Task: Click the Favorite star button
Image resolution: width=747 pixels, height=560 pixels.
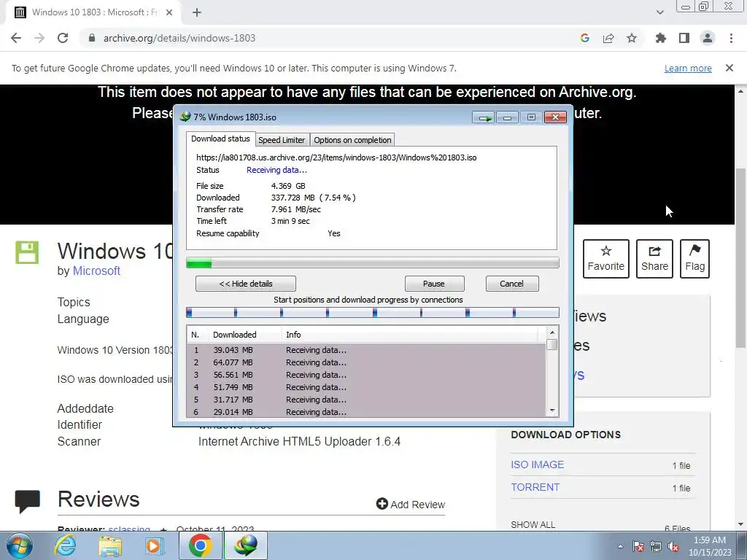Action: tap(606, 259)
